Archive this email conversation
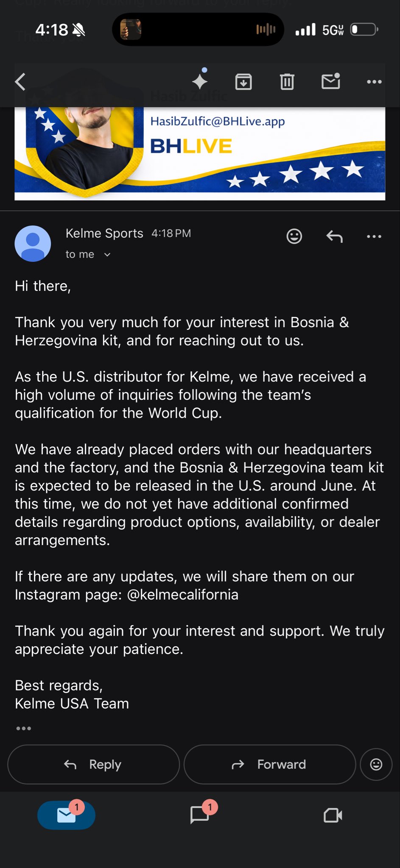The height and width of the screenshot is (868, 400). (x=243, y=82)
